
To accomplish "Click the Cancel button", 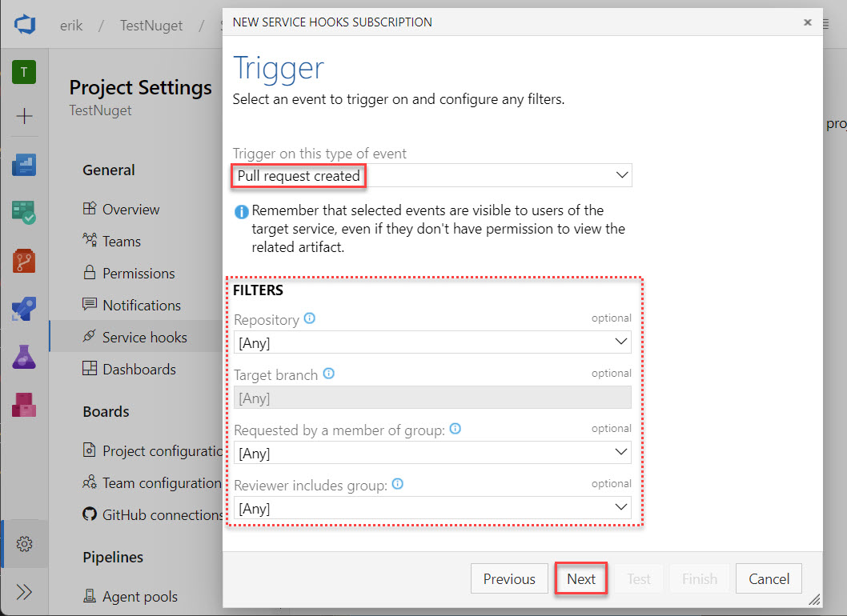I will [x=769, y=578].
